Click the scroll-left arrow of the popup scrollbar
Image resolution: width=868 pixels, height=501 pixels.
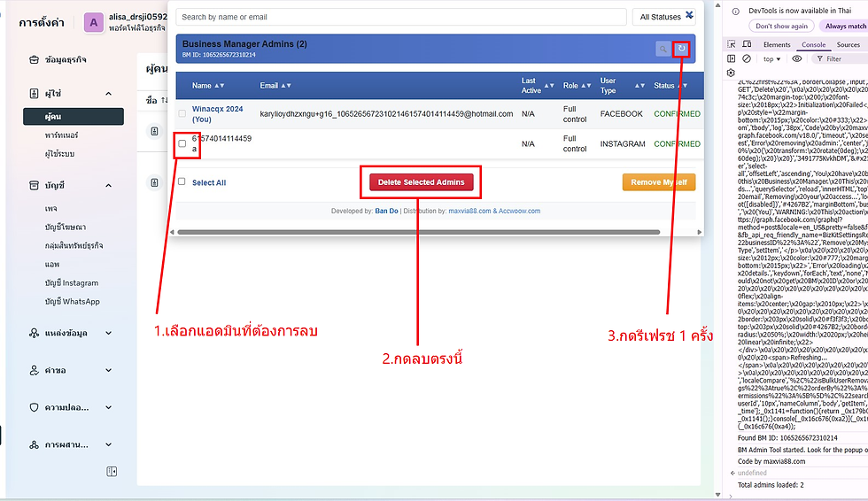coord(172,232)
